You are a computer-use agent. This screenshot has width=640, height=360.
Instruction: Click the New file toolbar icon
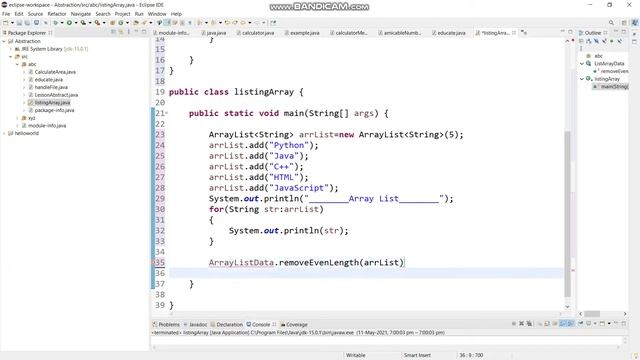coord(6,23)
